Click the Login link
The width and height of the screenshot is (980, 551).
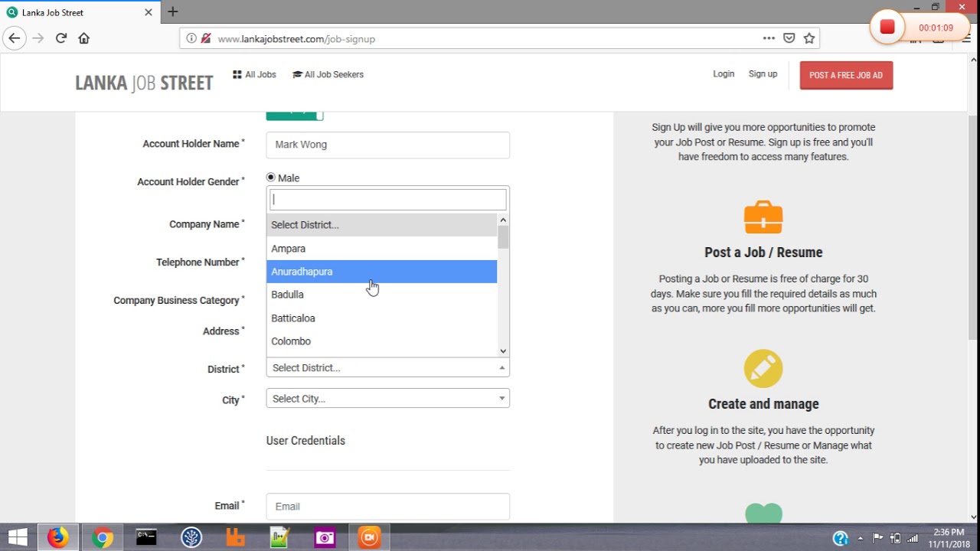(724, 74)
